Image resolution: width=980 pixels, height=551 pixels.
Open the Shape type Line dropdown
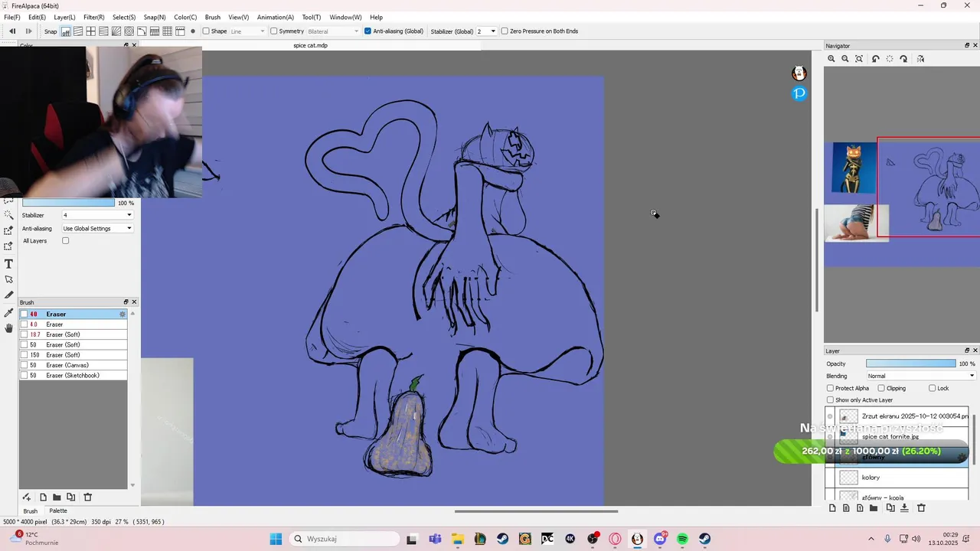coord(247,31)
